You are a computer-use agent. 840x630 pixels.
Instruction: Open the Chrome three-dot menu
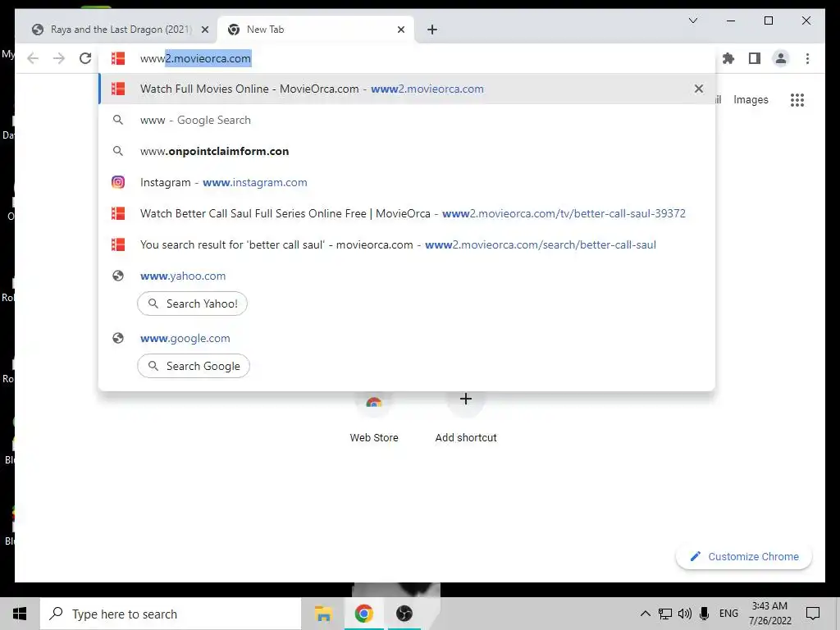click(x=807, y=58)
